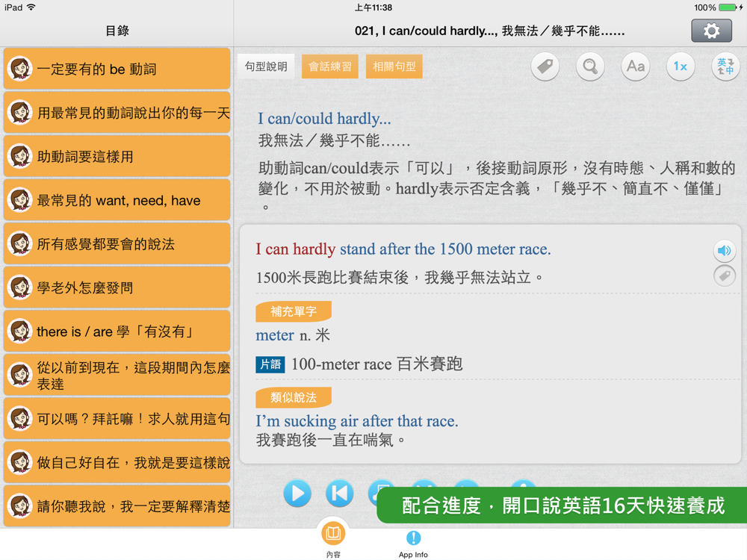Open chapter 用最常見的動詞說出你的每一天

click(117, 113)
